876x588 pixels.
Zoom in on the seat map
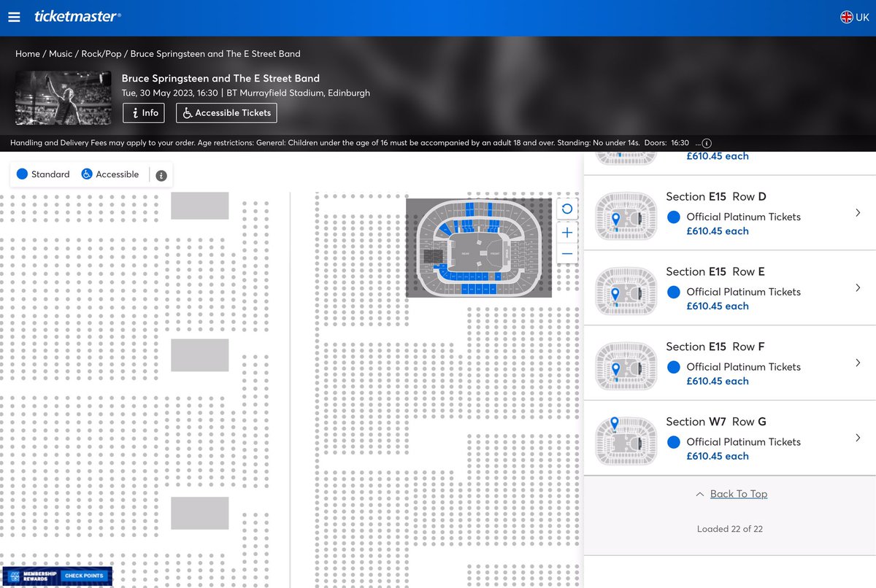tap(567, 233)
